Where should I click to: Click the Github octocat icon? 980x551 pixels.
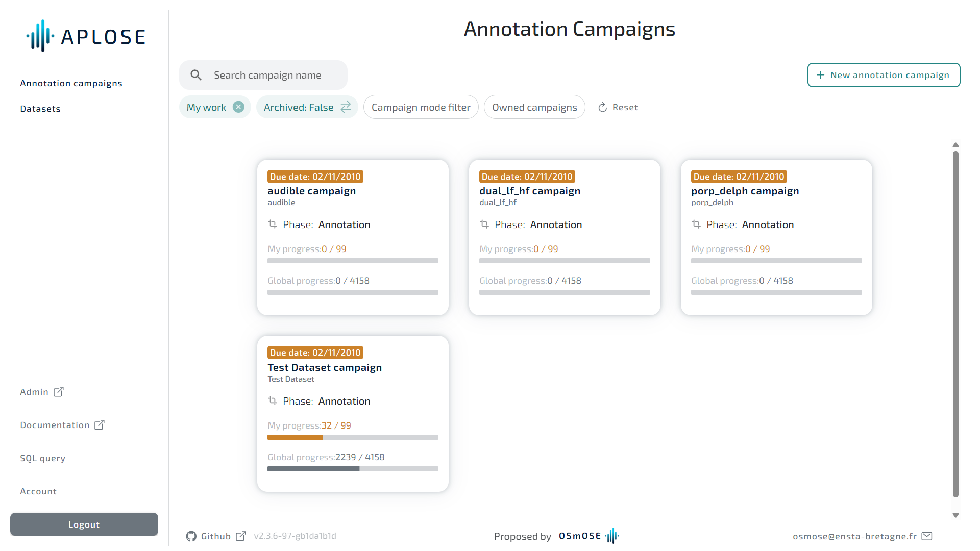(191, 536)
